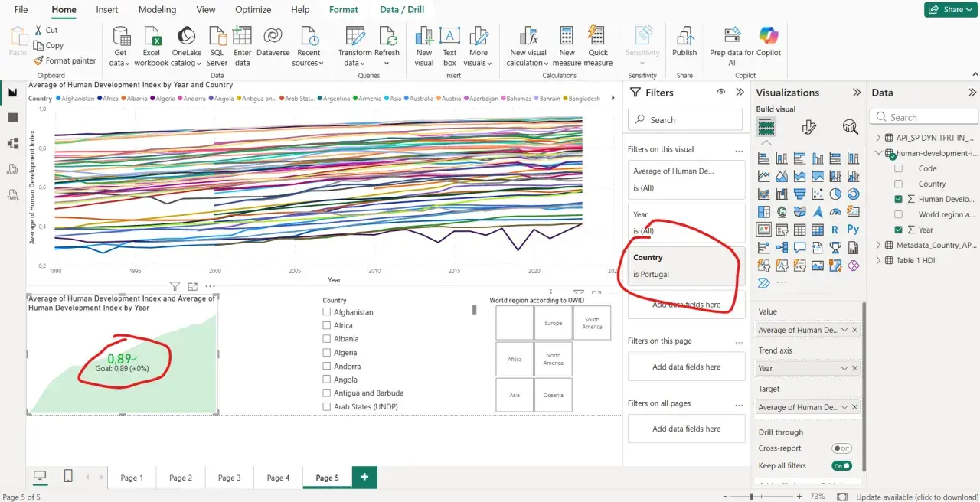
Task: Check the Algeria slicer box
Action: tap(327, 353)
